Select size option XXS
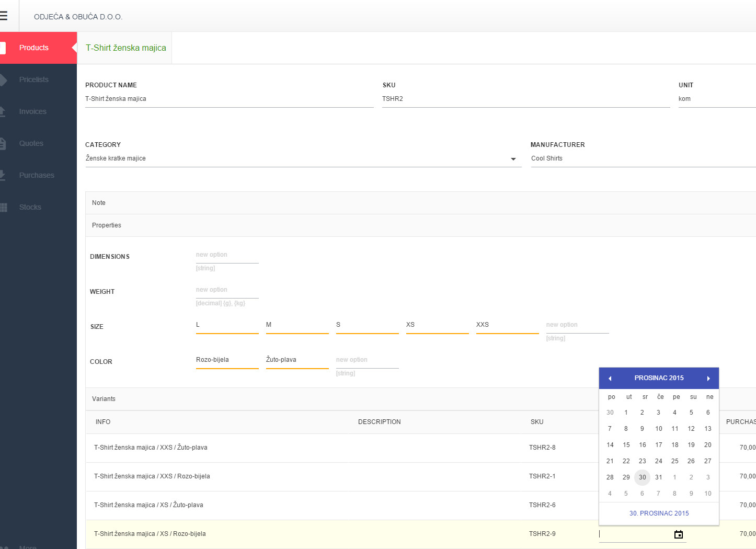Viewport: 756px width, 549px height. point(508,325)
